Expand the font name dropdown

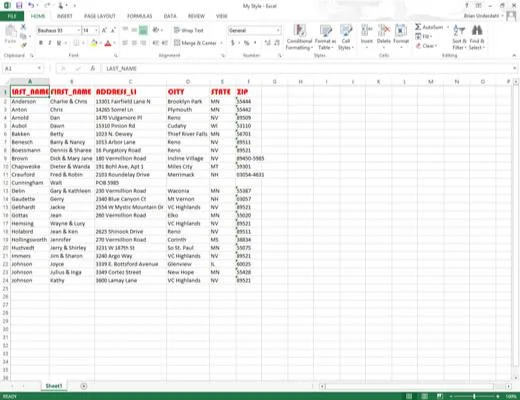pos(79,30)
